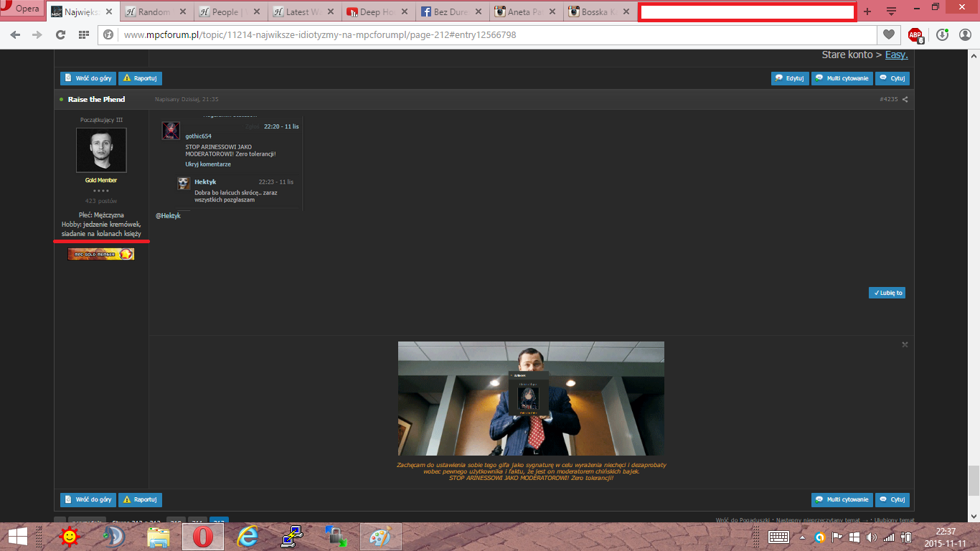Click the upper Cytuj button
Viewport: 980px width, 551px height.
pos(892,78)
